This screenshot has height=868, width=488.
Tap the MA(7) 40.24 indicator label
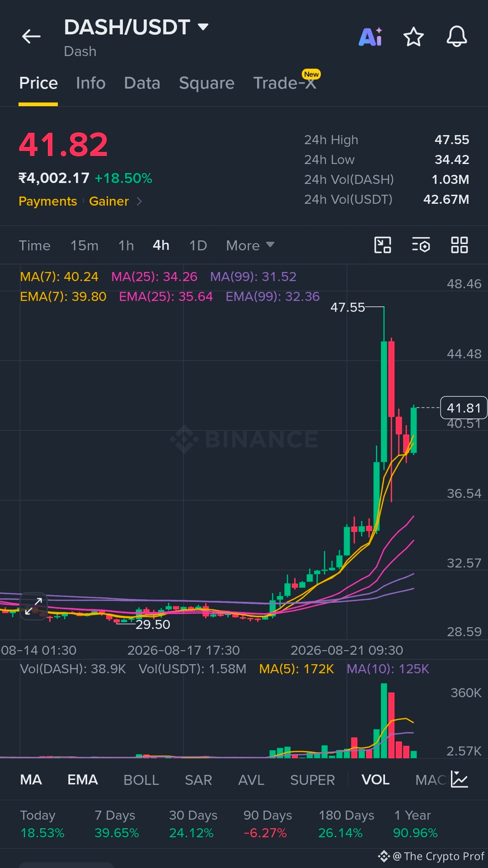click(x=59, y=277)
